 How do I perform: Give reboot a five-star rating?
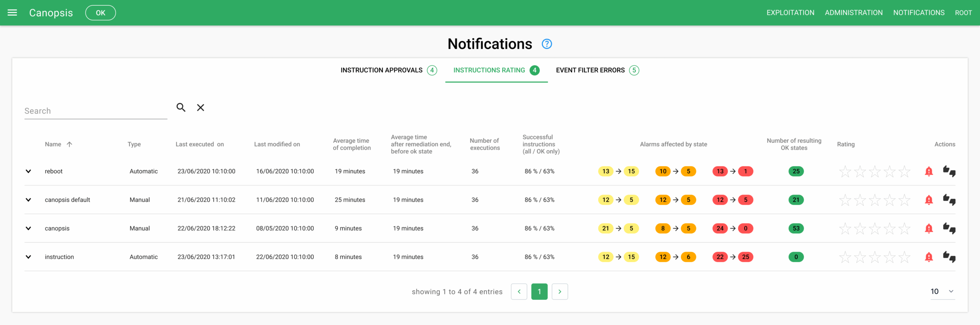[x=905, y=172]
